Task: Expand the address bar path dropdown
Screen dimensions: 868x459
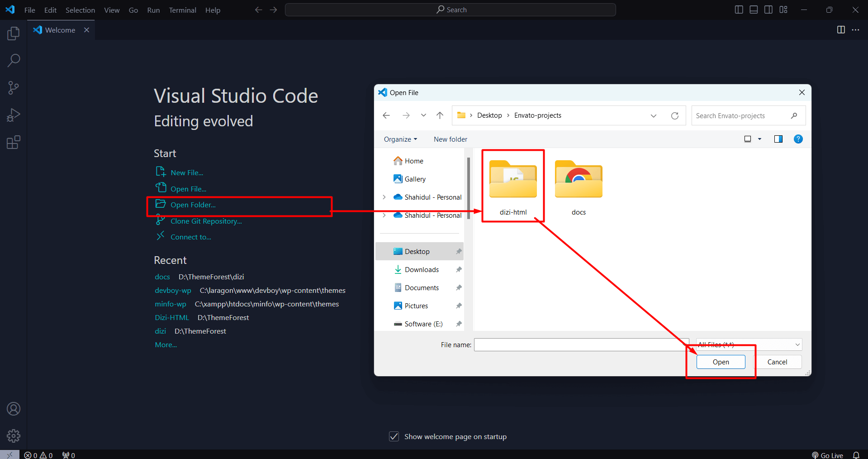Action: click(x=654, y=116)
